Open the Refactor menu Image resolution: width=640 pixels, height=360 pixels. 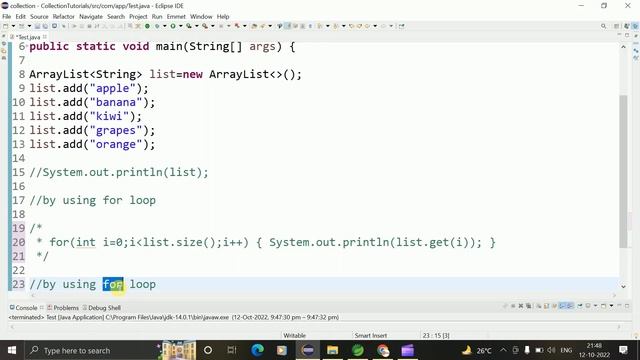pos(64,17)
